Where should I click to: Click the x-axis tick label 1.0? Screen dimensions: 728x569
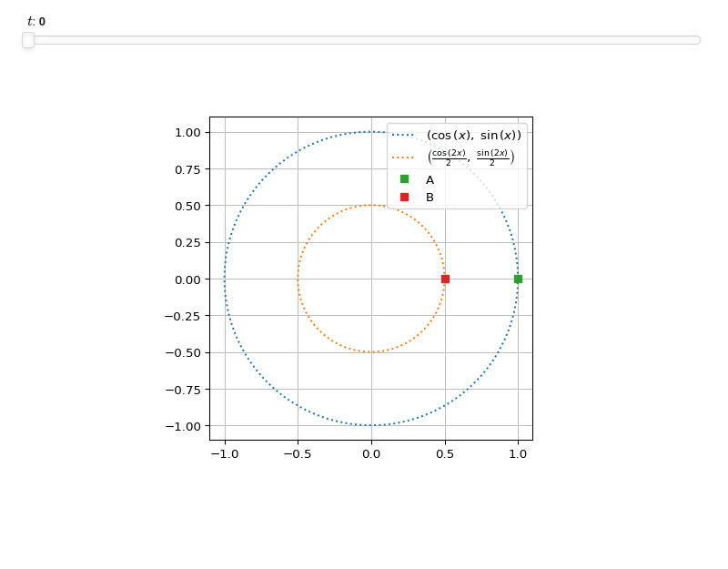518,454
